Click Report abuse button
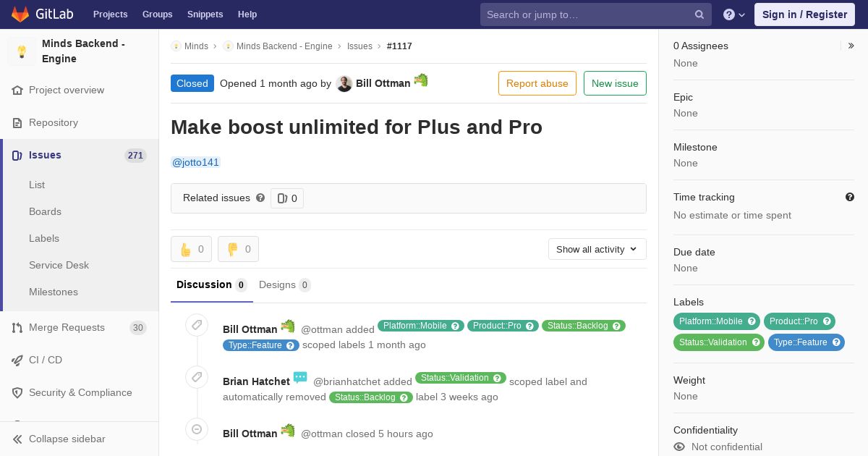Viewport: 868px width, 456px height. tap(537, 83)
